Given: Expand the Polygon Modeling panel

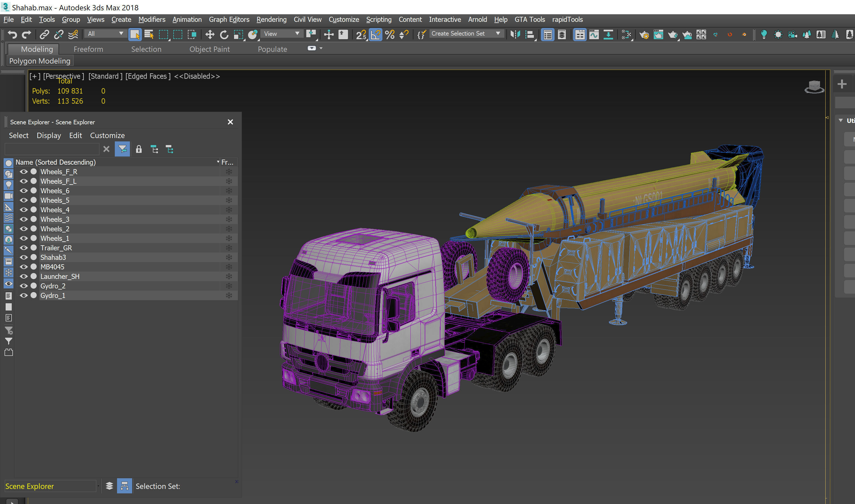Looking at the screenshot, I should point(40,61).
